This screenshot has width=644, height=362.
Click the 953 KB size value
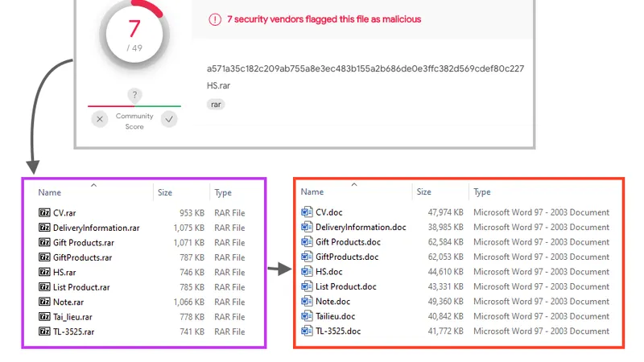192,212
